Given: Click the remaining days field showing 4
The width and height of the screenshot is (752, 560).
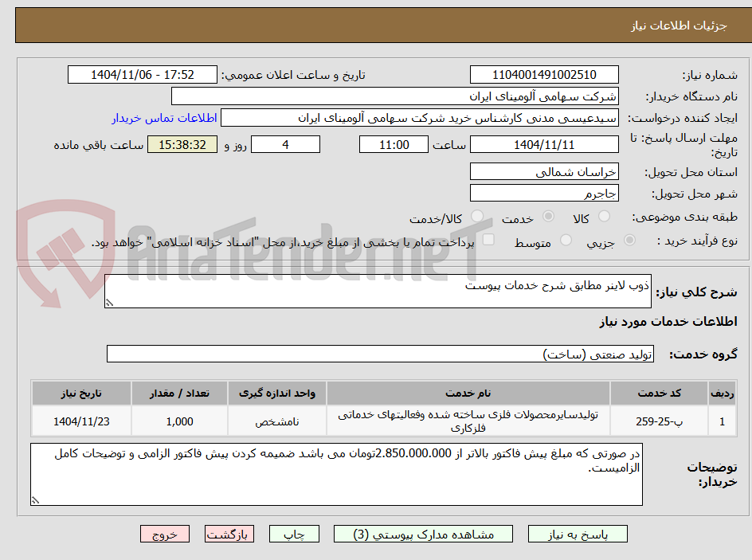Looking at the screenshot, I should click(x=285, y=144).
